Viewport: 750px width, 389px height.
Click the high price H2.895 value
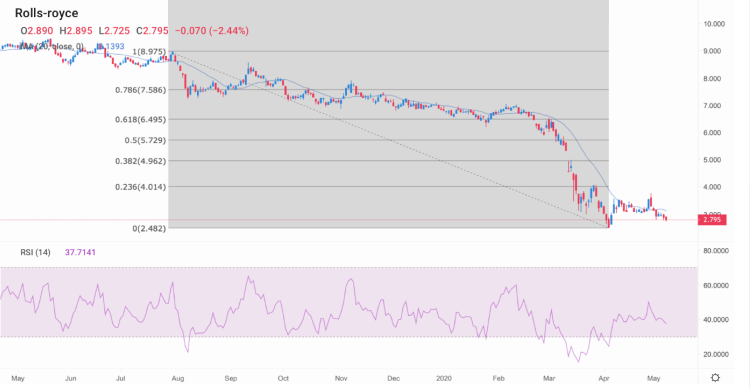click(76, 31)
